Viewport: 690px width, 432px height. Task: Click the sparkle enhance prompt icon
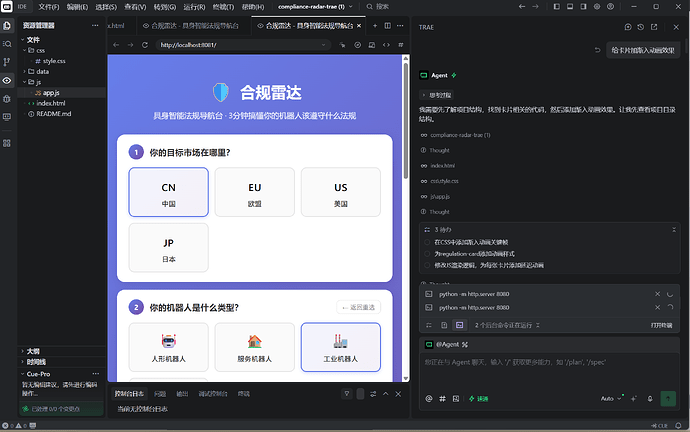[634, 399]
